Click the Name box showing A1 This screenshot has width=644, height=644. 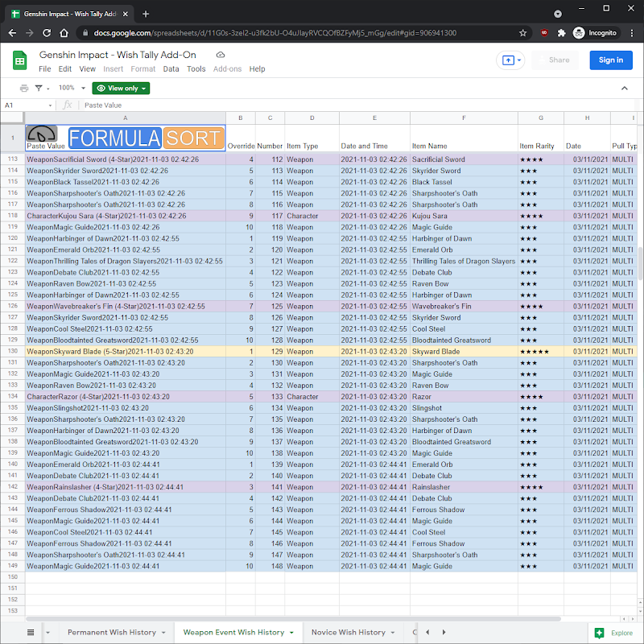tap(25, 105)
